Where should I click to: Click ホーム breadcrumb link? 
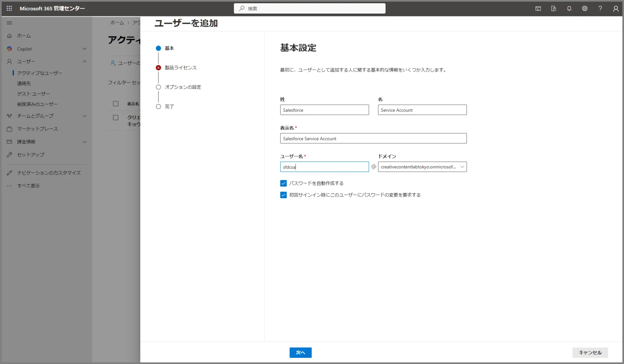117,23
